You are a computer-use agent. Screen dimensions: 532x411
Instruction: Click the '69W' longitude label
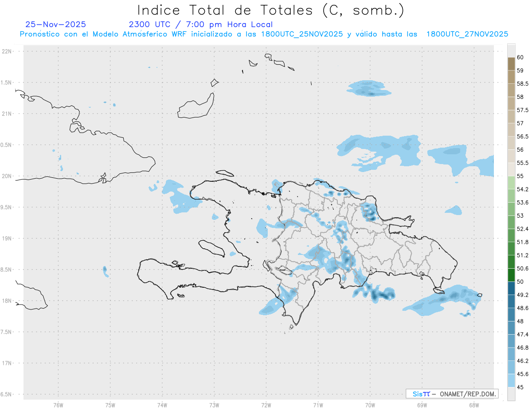[x=422, y=404]
